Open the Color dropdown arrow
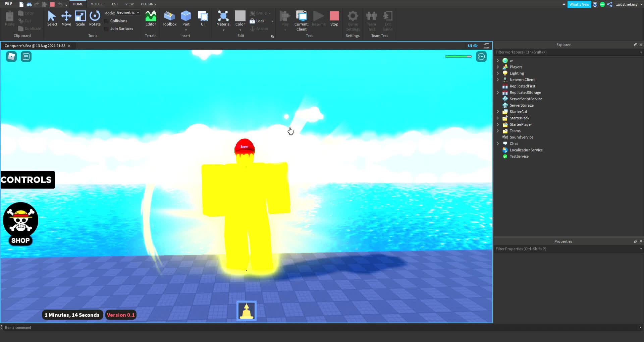 [x=240, y=30]
